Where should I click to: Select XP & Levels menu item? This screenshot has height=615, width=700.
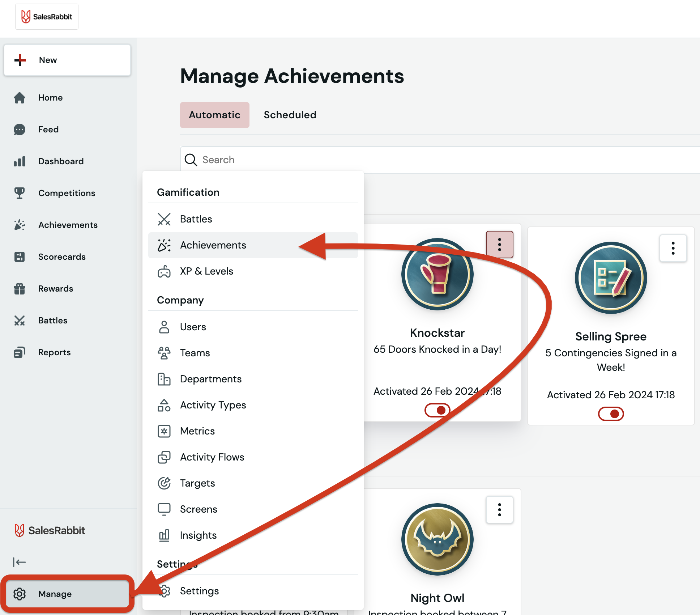(253, 271)
